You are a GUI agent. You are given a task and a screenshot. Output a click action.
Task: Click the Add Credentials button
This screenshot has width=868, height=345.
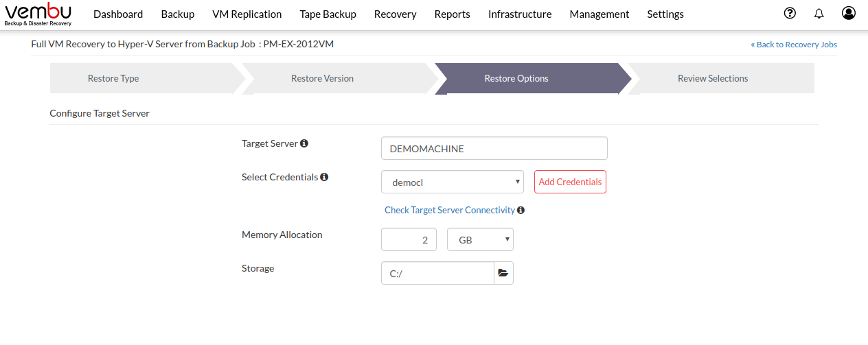570,182
